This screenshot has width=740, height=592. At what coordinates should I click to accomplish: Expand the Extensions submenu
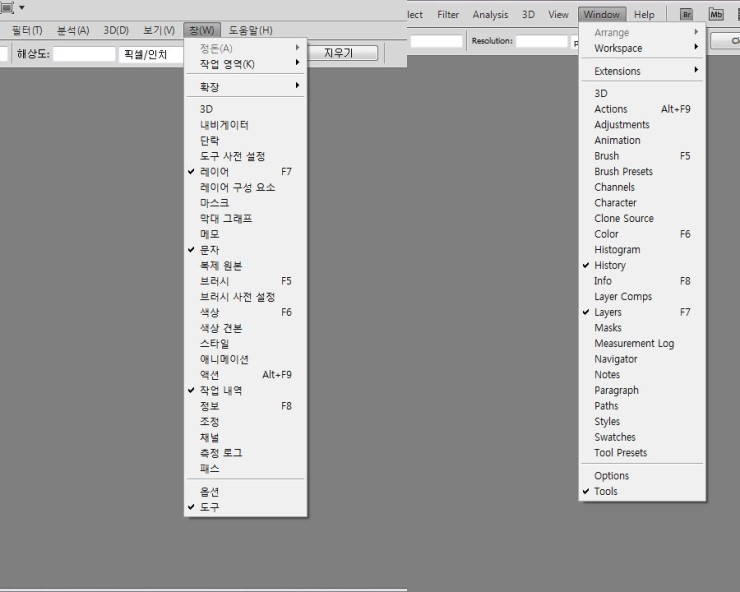click(x=642, y=71)
